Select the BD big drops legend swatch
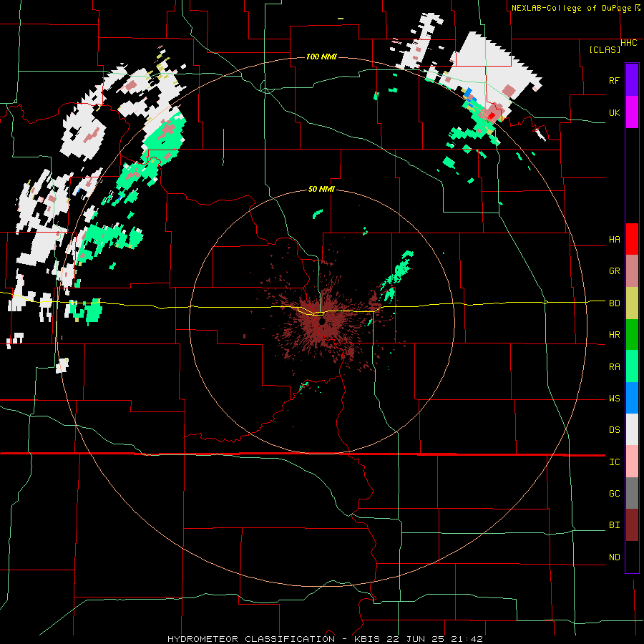Image resolution: width=644 pixels, height=644 pixels. [x=632, y=303]
